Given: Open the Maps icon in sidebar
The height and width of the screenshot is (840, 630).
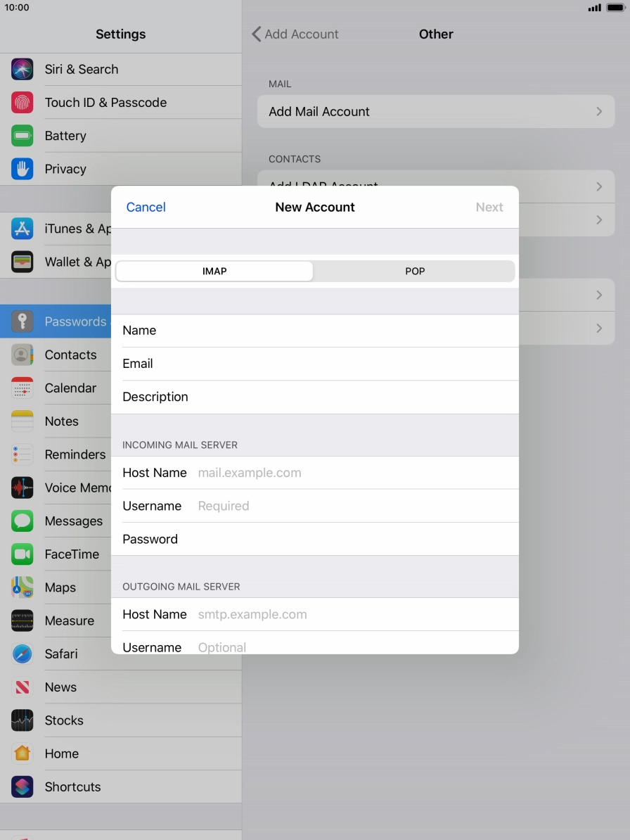Looking at the screenshot, I should (x=22, y=587).
